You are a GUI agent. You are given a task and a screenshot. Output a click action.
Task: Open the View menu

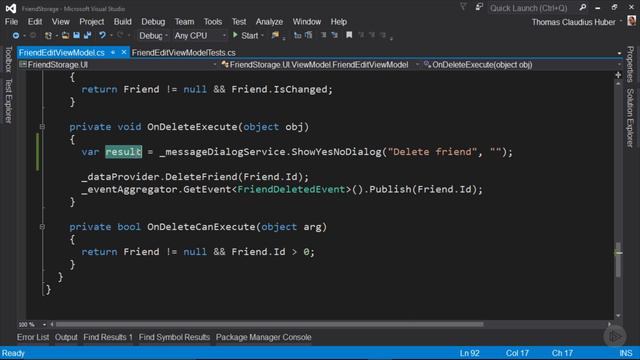coord(60,22)
